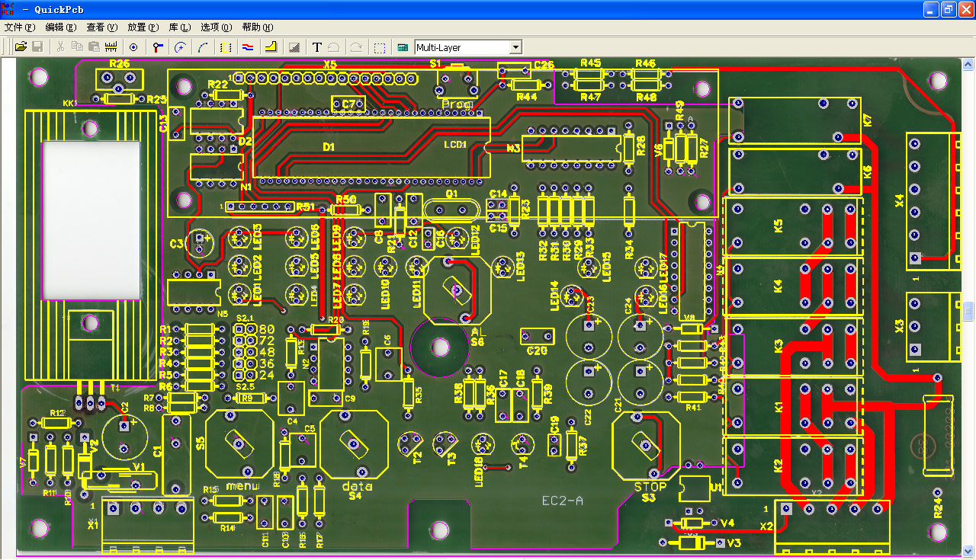The height and width of the screenshot is (560, 976).
Task: Open the 编辑(E) menu
Action: click(x=61, y=27)
